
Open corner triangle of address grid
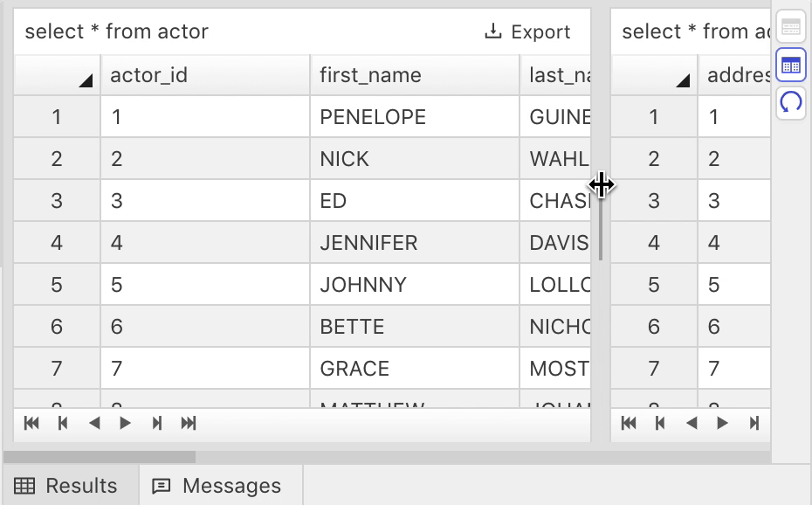pyautogui.click(x=683, y=80)
